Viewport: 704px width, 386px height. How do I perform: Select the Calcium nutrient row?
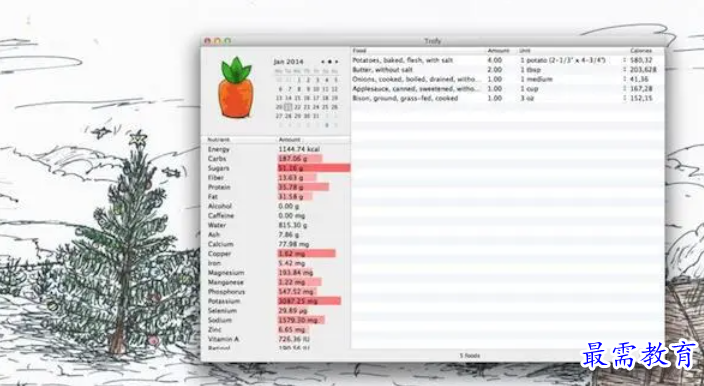click(276, 244)
